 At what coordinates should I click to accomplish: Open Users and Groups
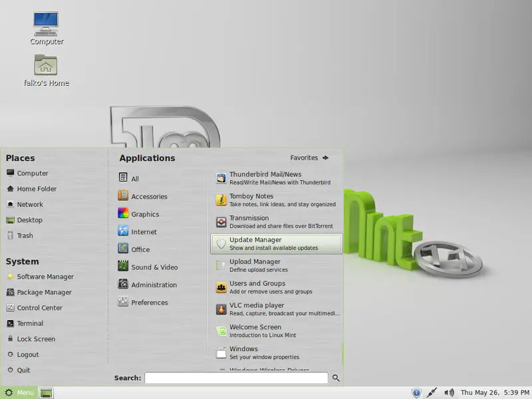(277, 287)
